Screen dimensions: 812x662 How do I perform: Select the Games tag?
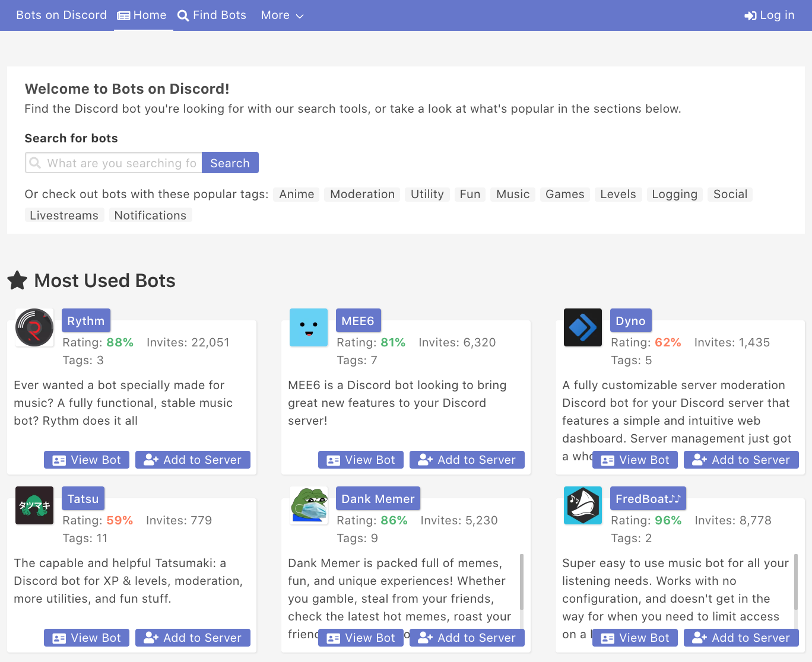[565, 195]
